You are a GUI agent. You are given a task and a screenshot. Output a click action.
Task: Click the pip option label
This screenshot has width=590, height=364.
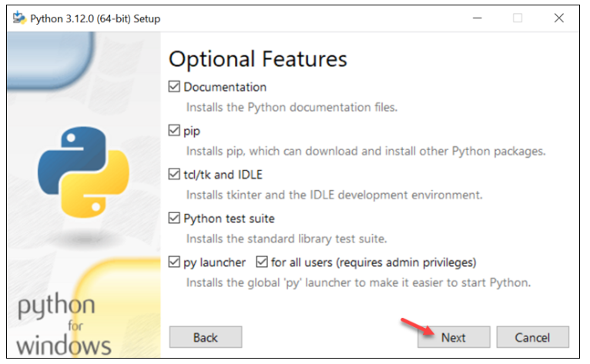[x=192, y=132]
